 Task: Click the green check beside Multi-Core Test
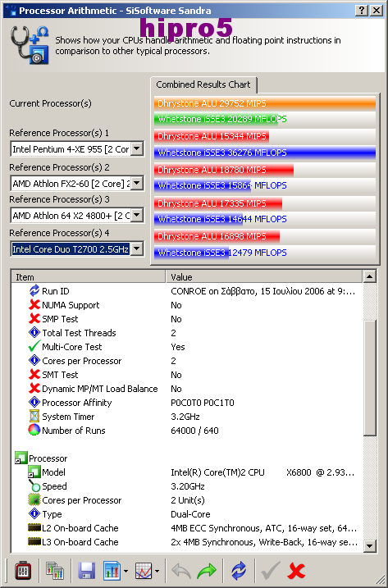pyautogui.click(x=34, y=346)
